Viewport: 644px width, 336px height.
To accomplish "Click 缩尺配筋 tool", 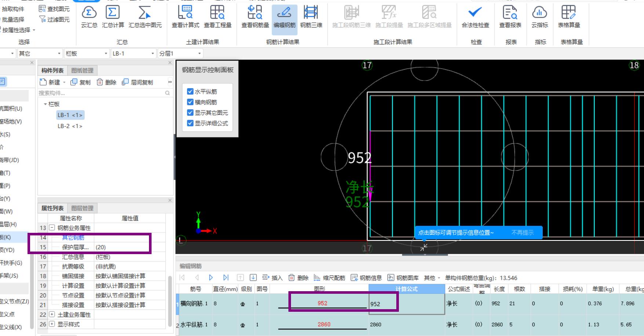I will (330, 278).
